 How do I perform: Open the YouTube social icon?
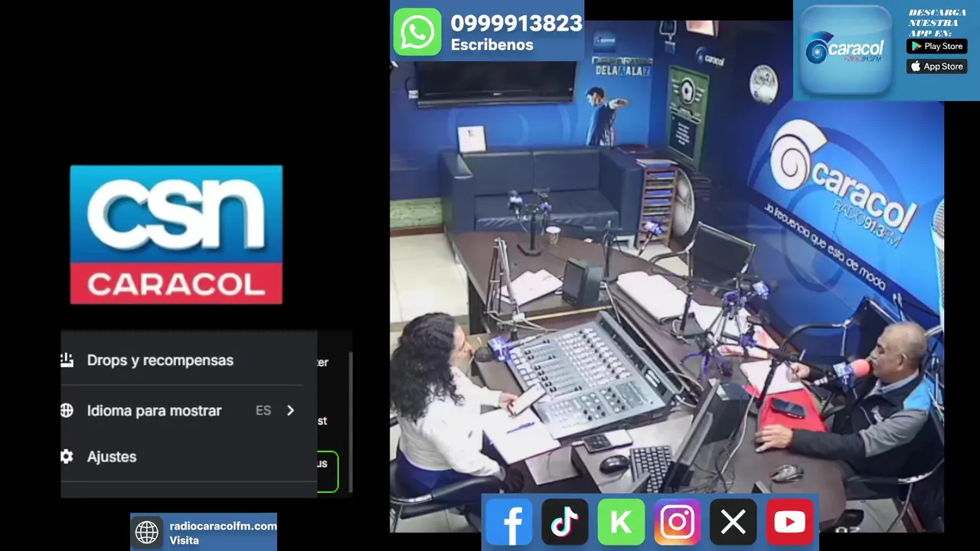789,523
